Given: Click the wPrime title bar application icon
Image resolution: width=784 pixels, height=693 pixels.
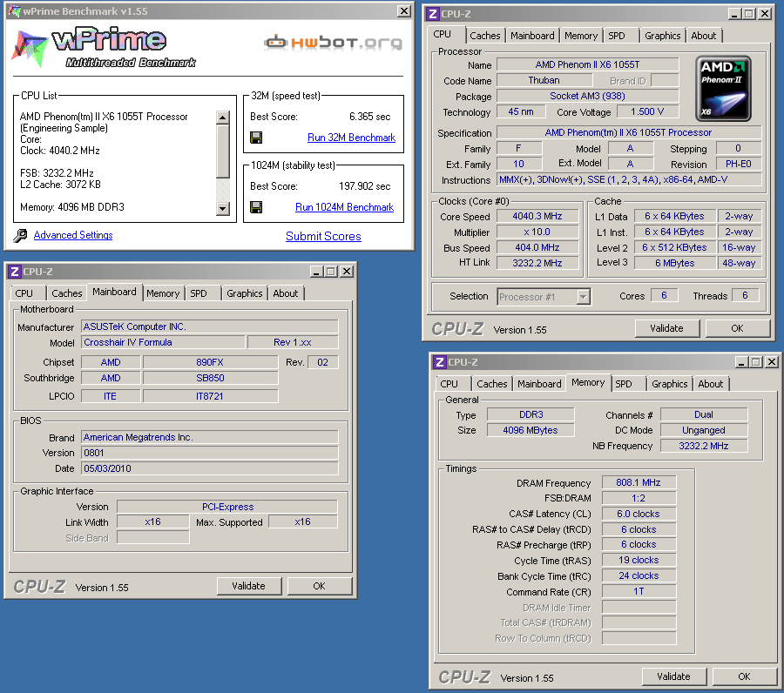Looking at the screenshot, I should (x=15, y=11).
